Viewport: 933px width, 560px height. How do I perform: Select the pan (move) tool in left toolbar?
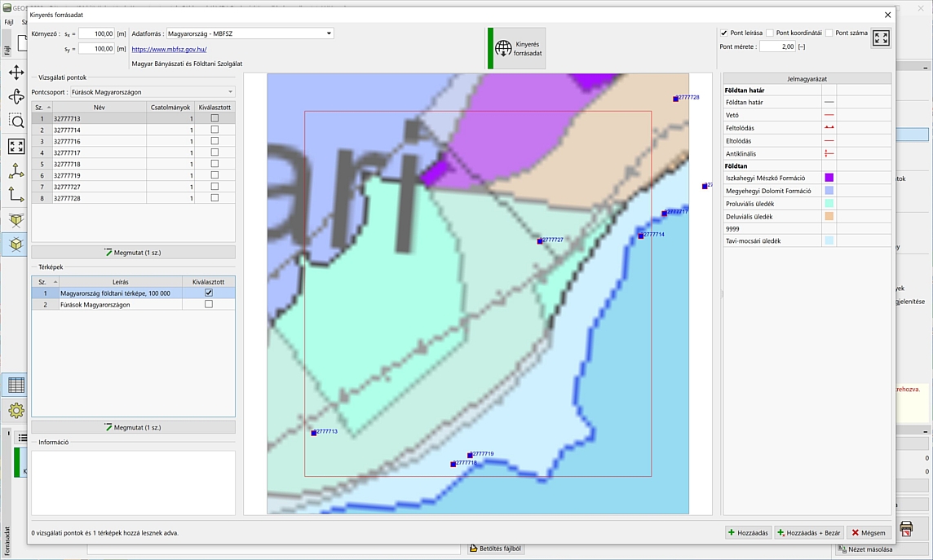(x=15, y=73)
